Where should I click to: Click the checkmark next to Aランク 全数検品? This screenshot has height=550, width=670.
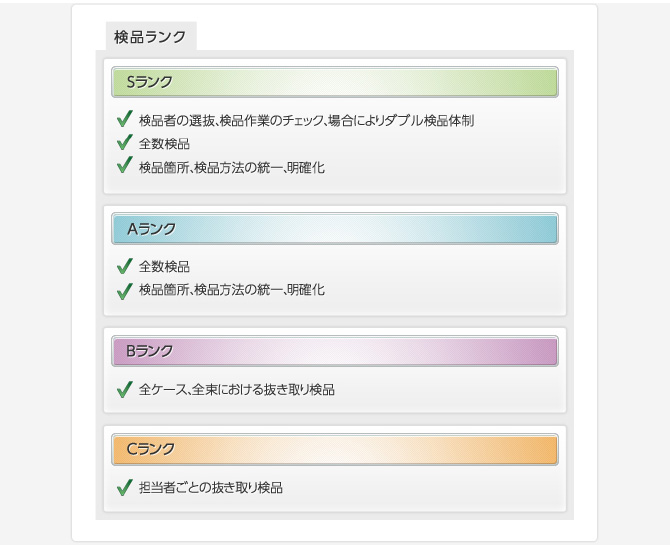(125, 266)
